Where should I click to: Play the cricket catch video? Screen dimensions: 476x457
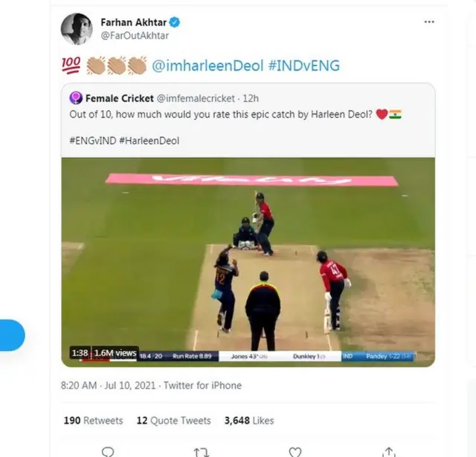pyautogui.click(x=248, y=262)
